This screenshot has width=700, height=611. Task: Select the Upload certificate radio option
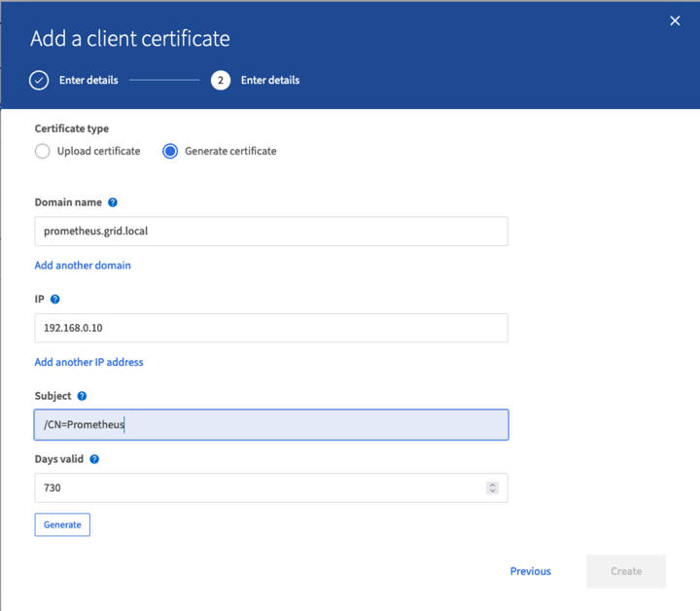[x=43, y=151]
